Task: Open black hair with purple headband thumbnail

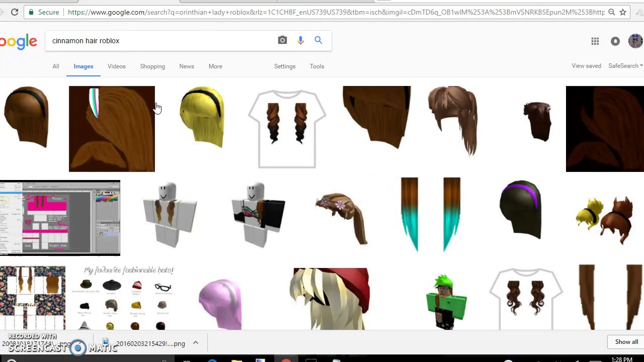Action: tap(521, 211)
